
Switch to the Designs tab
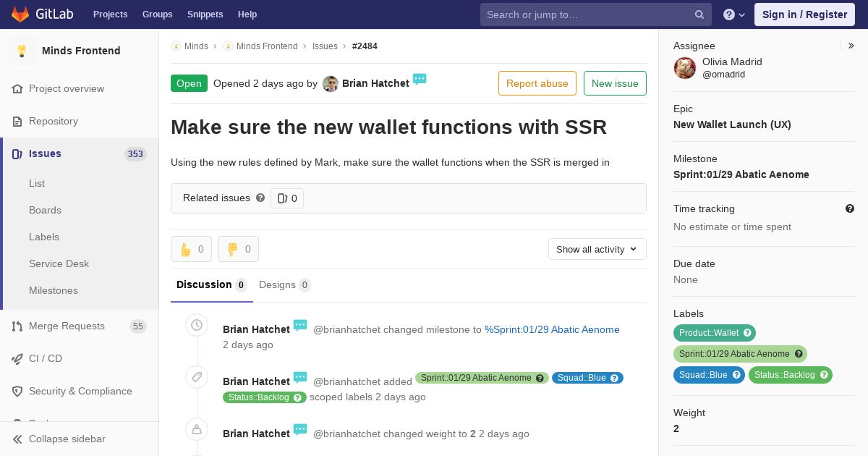coord(285,285)
